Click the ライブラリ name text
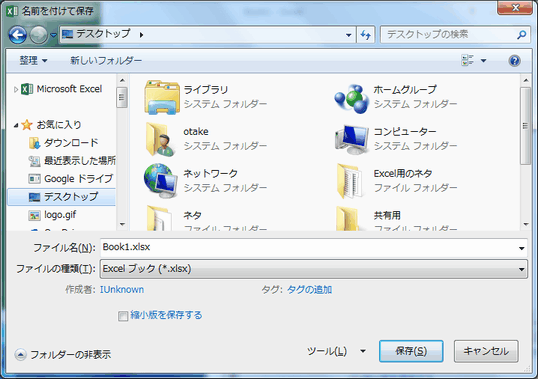This screenshot has height=379, width=538. coord(206,90)
